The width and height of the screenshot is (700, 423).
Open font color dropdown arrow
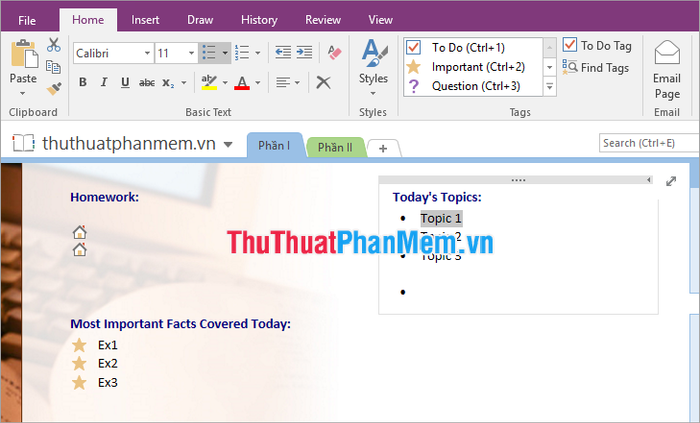click(x=258, y=83)
